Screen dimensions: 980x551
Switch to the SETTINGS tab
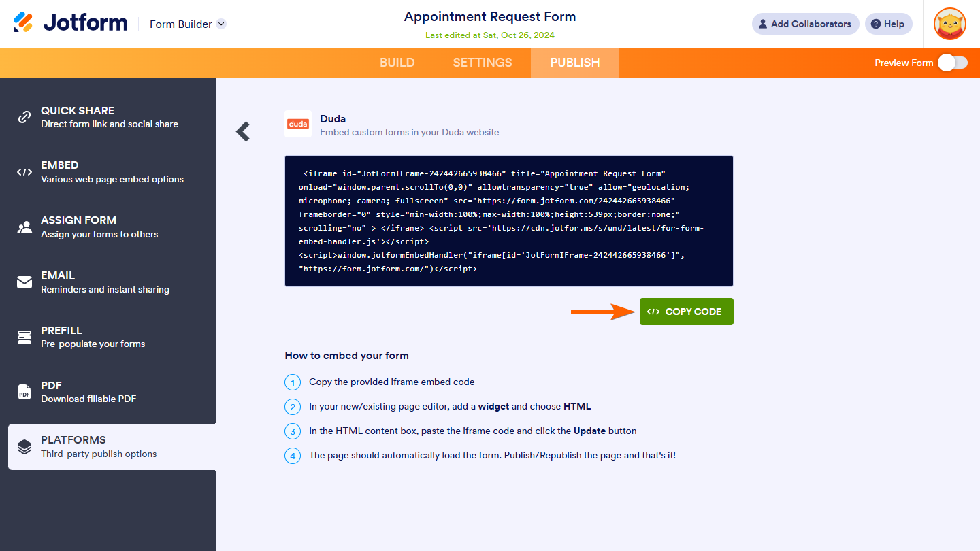pyautogui.click(x=483, y=63)
